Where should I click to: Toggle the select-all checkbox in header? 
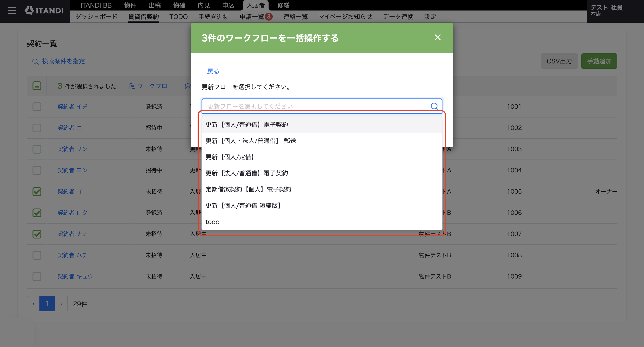coord(37,86)
